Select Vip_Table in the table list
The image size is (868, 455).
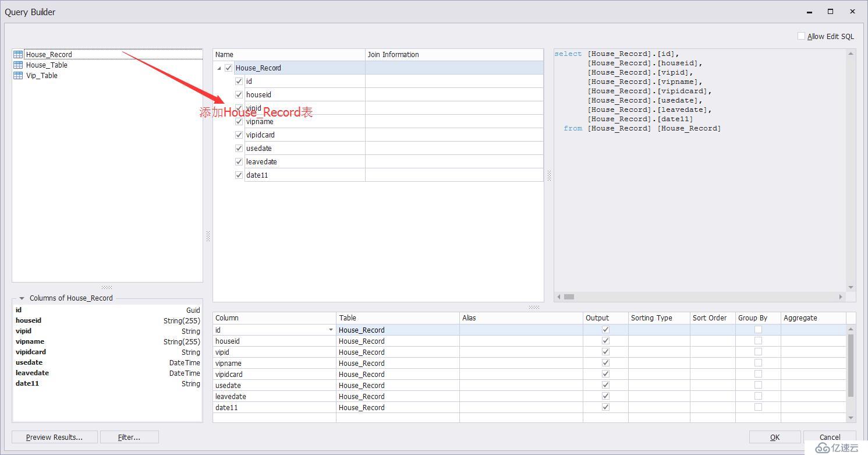(x=42, y=75)
